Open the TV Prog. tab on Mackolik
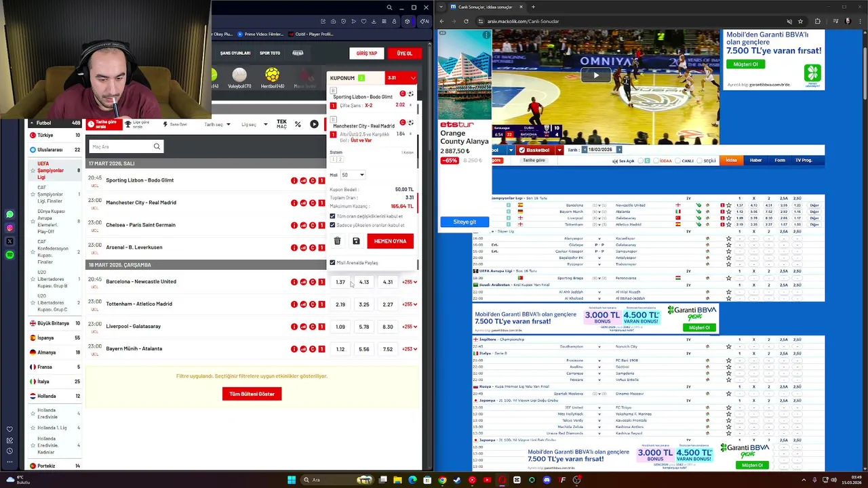Viewport: 868px width, 488px height. click(x=804, y=161)
